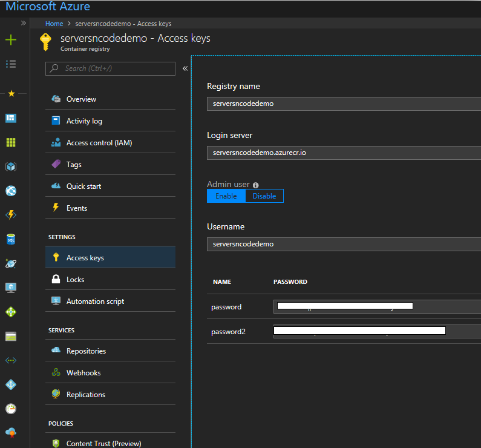Click the PASSWORD column header

(290, 282)
